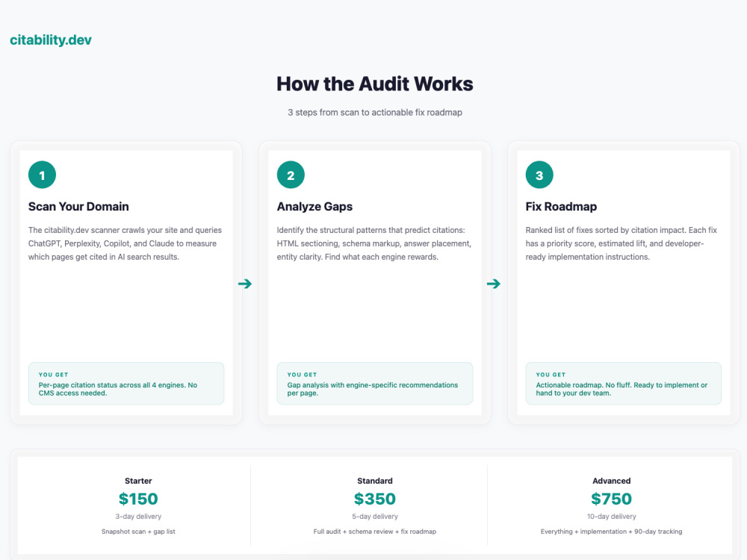747x560 pixels.
Task: Click the $750 Advanced price
Action: [x=611, y=499]
